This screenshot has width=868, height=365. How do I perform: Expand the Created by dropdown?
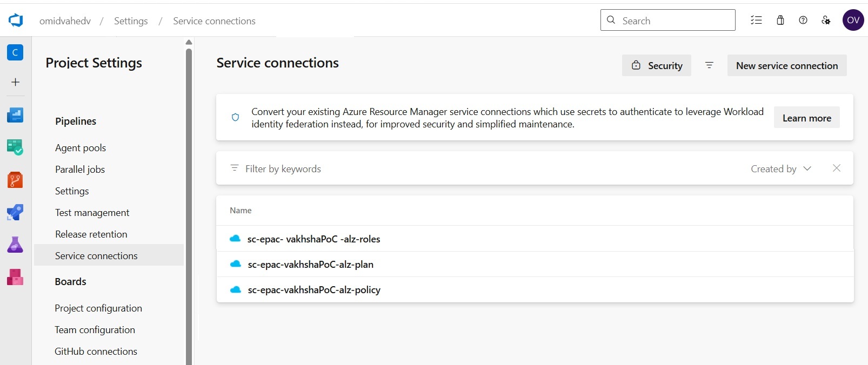click(781, 169)
